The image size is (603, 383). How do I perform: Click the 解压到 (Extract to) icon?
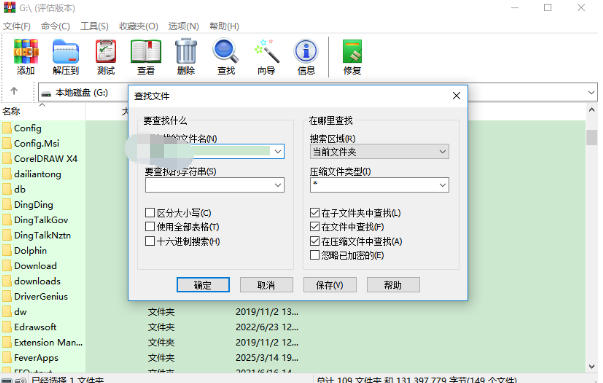pyautogui.click(x=66, y=52)
